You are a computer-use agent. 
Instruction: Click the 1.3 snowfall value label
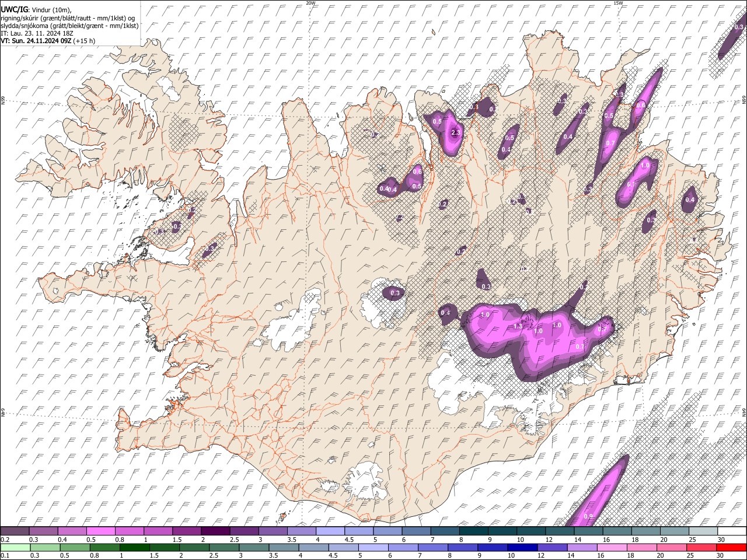518,326
